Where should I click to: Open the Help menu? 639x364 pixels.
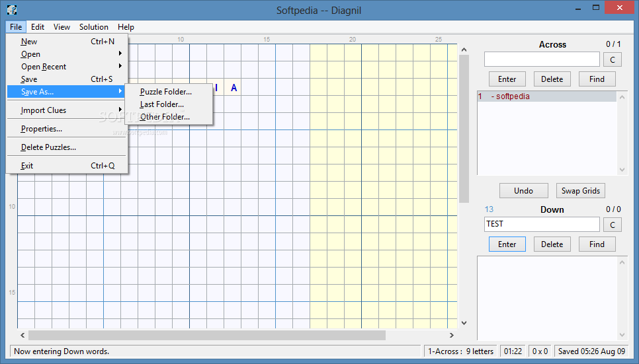coord(126,27)
